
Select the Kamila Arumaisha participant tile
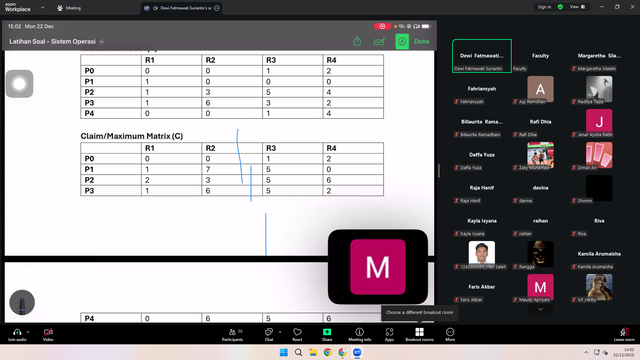[599, 254]
